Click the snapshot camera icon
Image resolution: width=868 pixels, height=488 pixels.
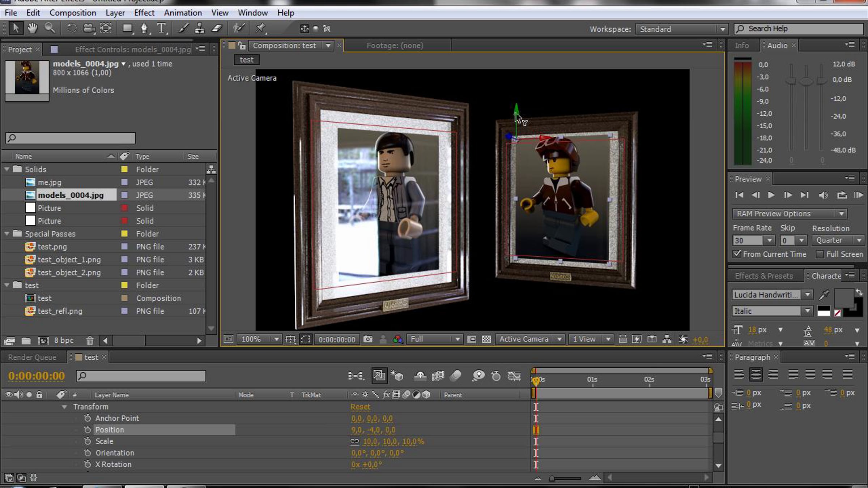tap(368, 339)
